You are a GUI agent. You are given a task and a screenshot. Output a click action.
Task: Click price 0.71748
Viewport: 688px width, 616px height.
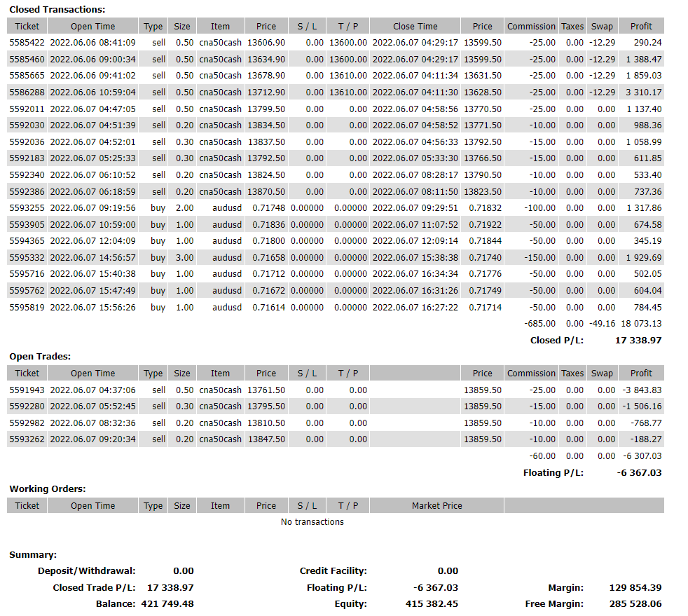pos(268,208)
